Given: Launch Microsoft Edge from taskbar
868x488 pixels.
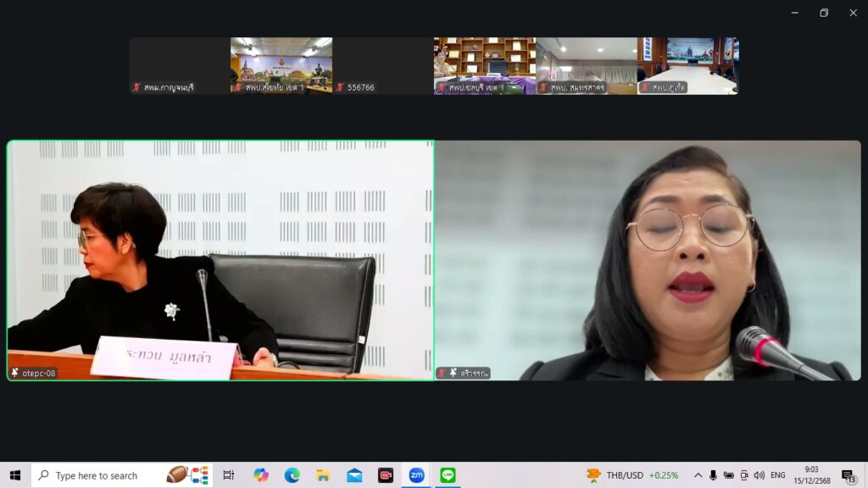Looking at the screenshot, I should pyautogui.click(x=292, y=475).
